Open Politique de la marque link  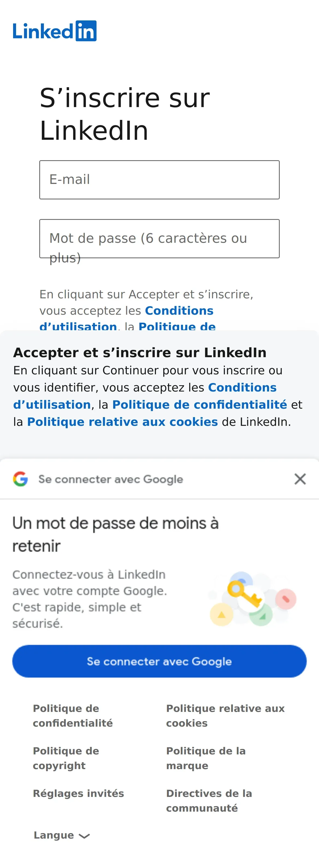(206, 758)
